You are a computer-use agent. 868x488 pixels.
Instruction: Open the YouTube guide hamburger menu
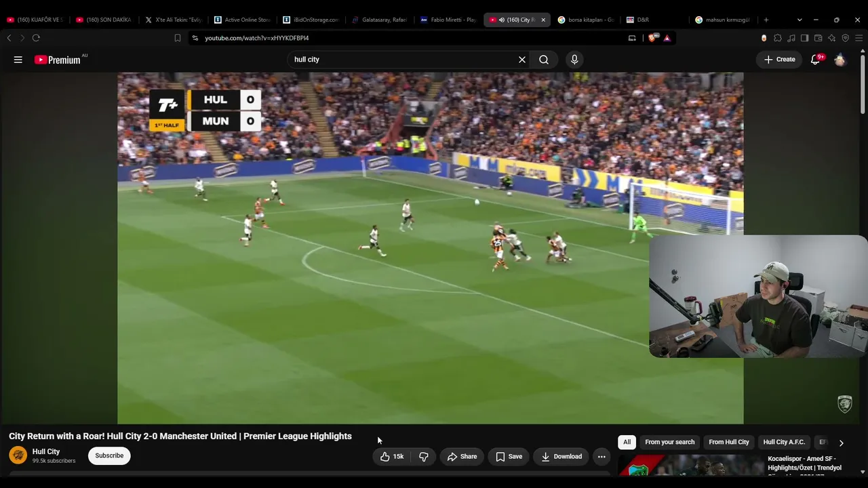18,60
